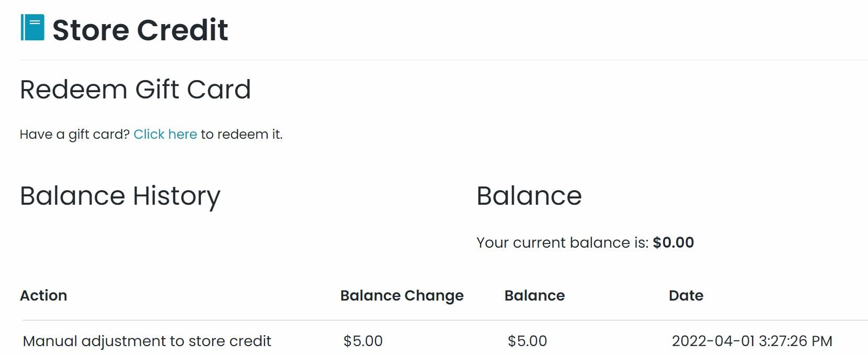Click the $5.00 value under Balance column
The width and height of the screenshot is (868, 355).
coord(527,341)
